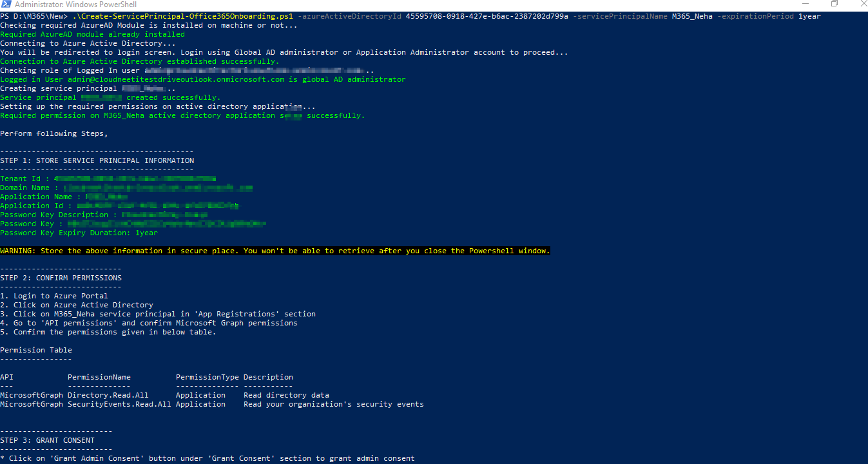Image resolution: width=868 pixels, height=464 pixels.
Task: Click the 'API' column header
Action: click(x=6, y=377)
